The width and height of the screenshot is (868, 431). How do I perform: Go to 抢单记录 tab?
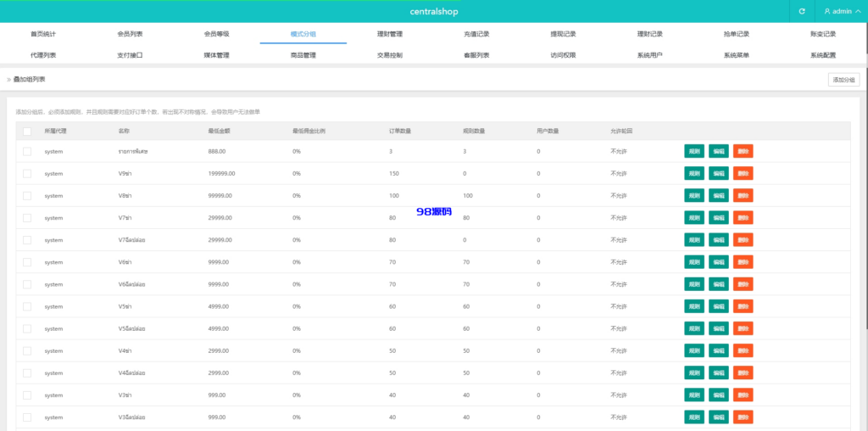(737, 34)
